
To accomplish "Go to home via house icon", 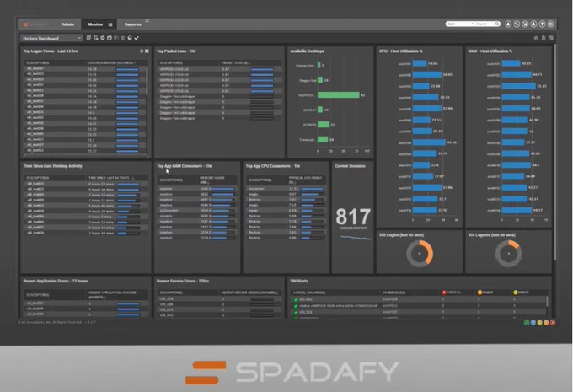I will coord(536,38).
